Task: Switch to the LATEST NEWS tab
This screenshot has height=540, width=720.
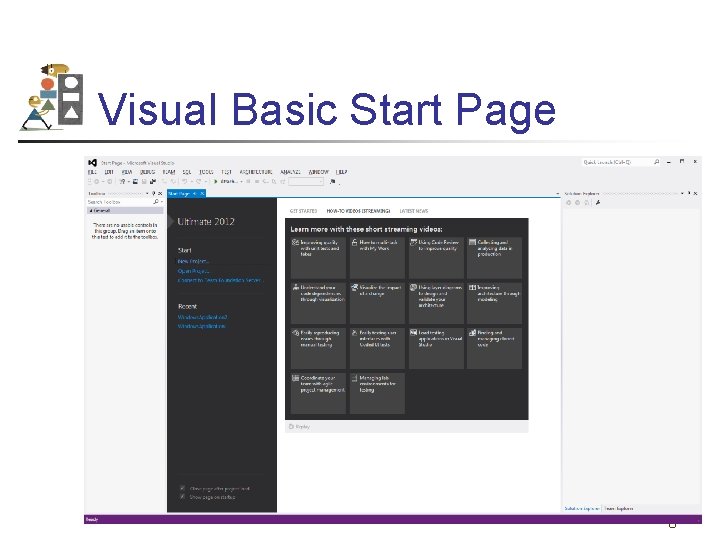Action: (414, 211)
